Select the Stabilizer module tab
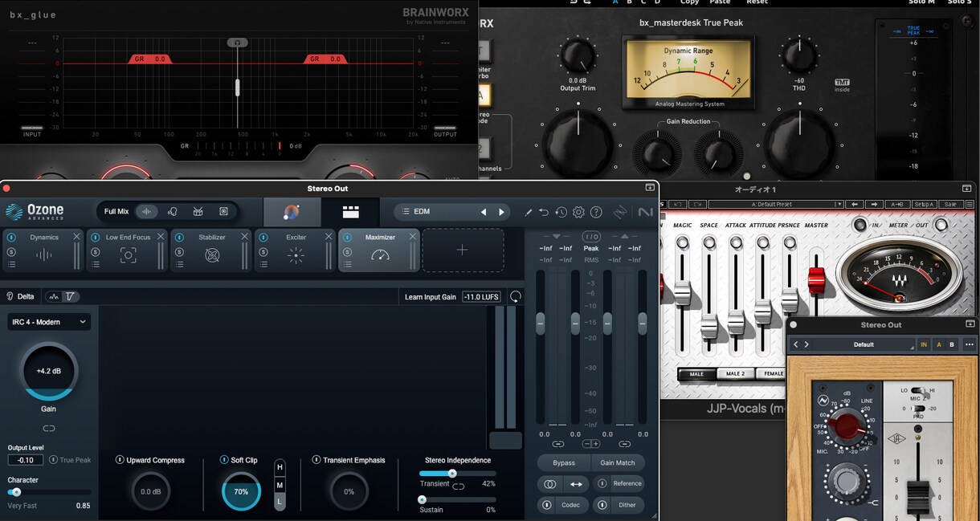This screenshot has height=521, width=980. click(211, 250)
